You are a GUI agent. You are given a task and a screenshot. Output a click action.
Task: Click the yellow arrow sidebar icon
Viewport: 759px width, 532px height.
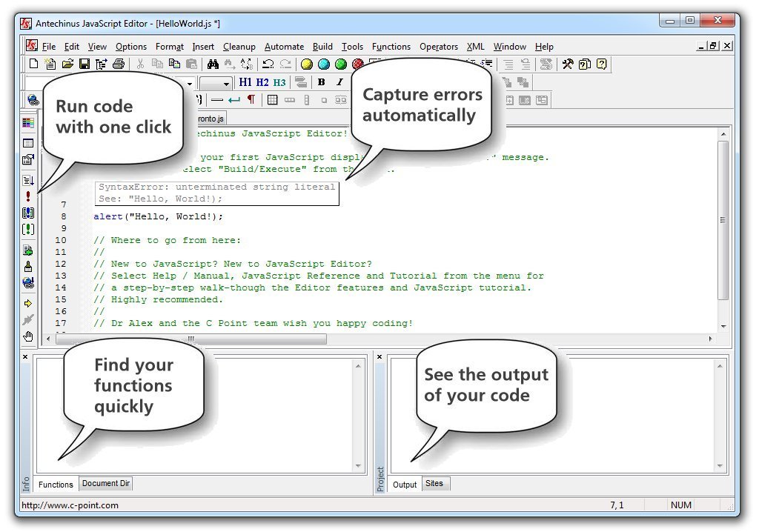click(28, 304)
